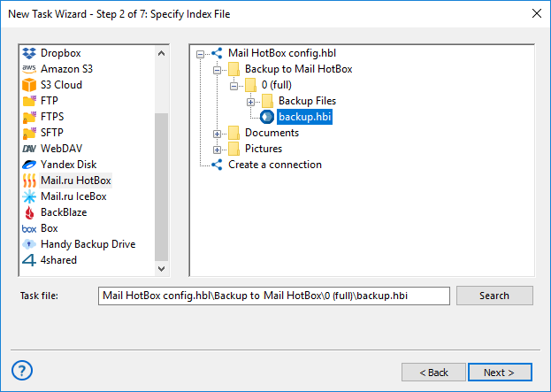Open help with the question mark icon

(22, 371)
